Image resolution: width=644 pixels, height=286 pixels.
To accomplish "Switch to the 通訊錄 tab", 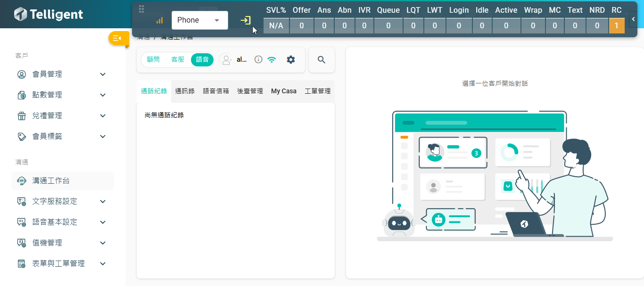I will [x=185, y=91].
